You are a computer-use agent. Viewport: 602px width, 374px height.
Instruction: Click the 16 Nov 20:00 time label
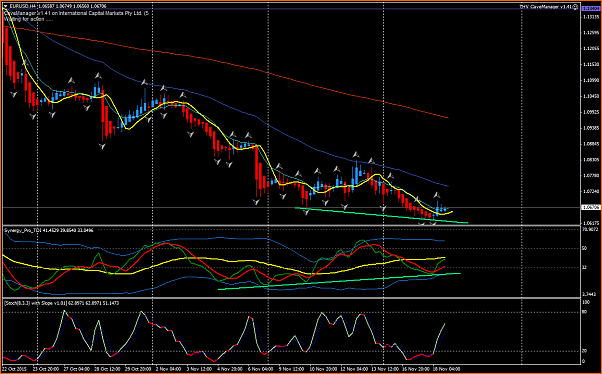point(415,369)
